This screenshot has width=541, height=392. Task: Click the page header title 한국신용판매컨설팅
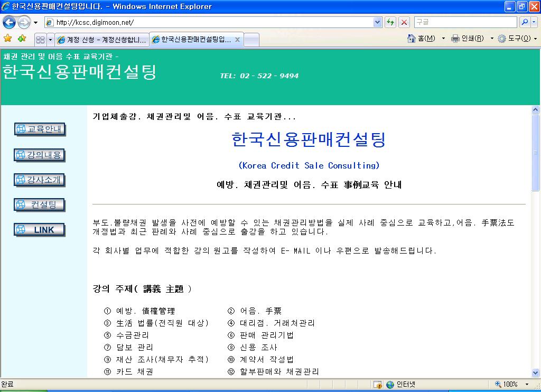click(x=80, y=71)
